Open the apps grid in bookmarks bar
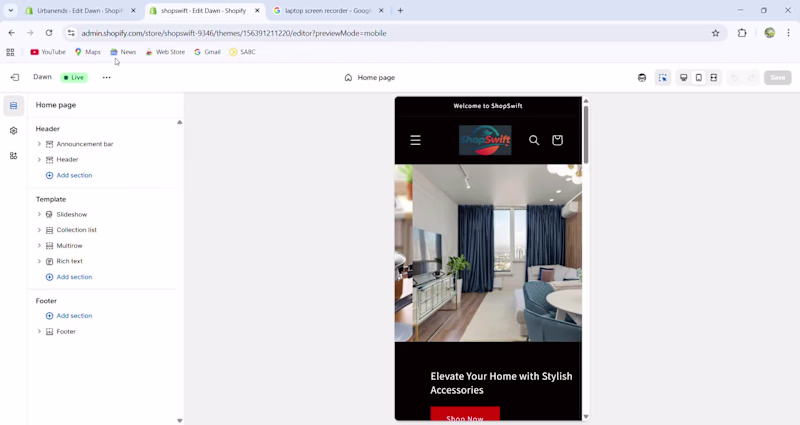The image size is (800, 425). tap(10, 52)
